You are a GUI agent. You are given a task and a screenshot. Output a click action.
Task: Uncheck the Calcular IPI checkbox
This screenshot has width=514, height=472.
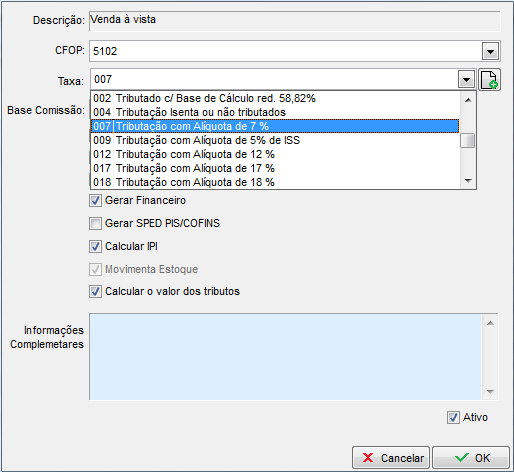pos(95,247)
